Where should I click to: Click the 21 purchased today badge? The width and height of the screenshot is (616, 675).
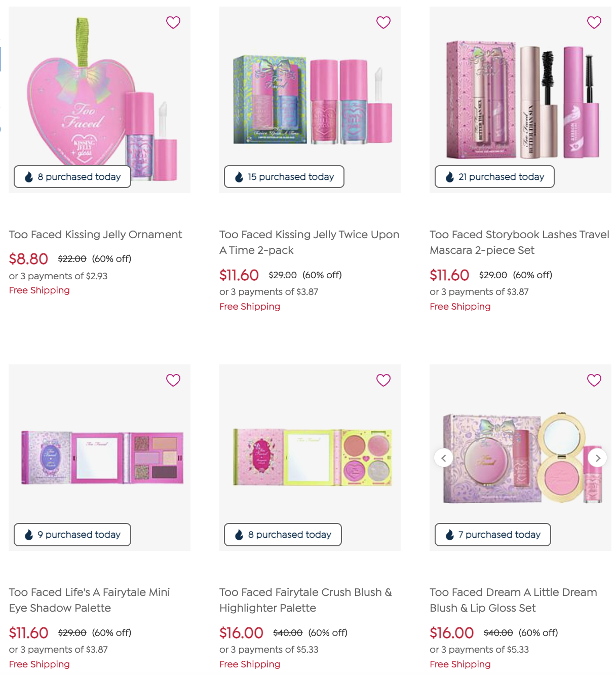tap(494, 177)
